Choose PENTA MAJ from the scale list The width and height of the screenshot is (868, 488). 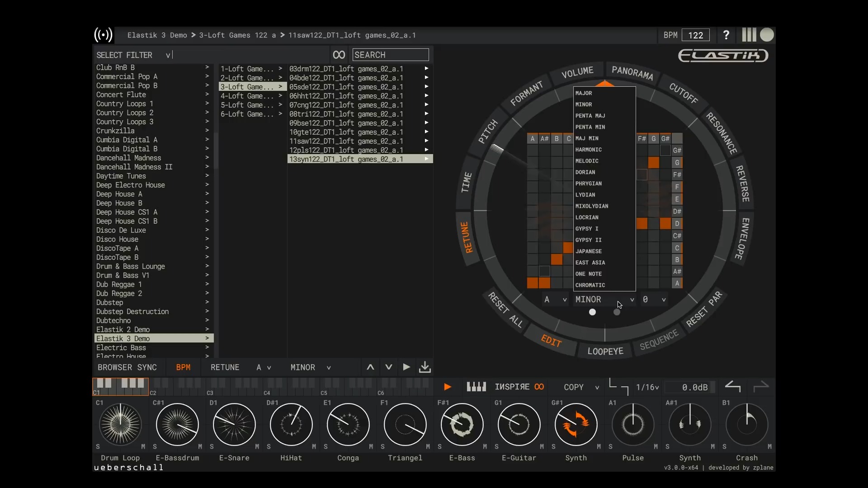pyautogui.click(x=604, y=116)
